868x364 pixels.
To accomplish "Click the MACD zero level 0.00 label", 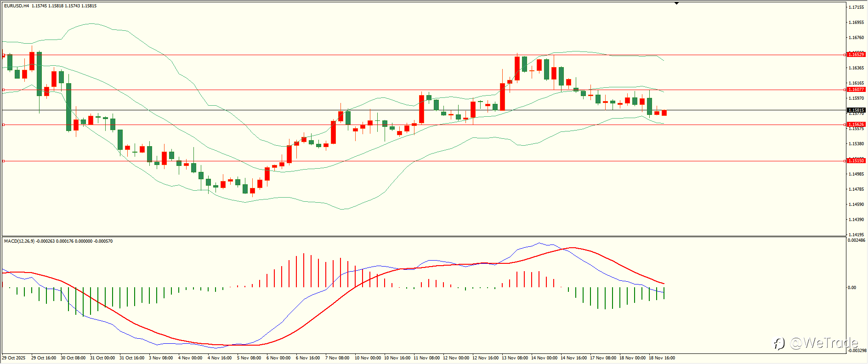I will [852, 288].
